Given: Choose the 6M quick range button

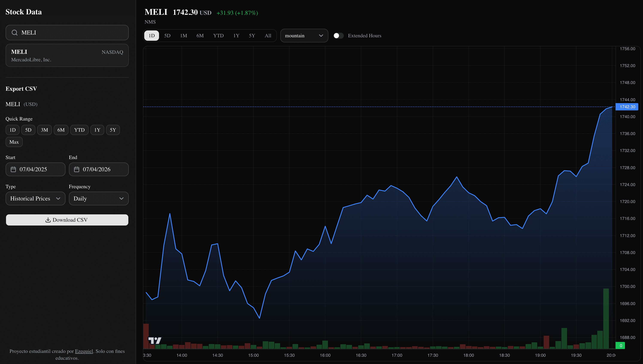Looking at the screenshot, I should coord(61,130).
